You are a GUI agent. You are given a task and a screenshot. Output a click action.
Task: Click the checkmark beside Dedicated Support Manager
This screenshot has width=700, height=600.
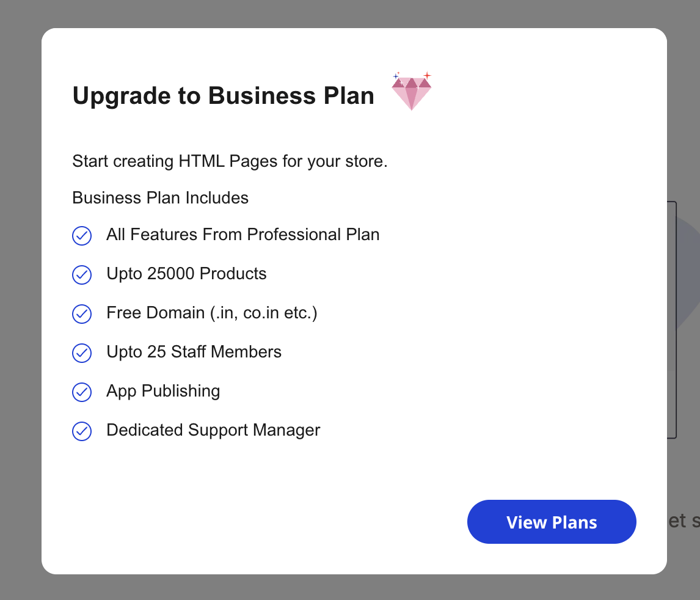(x=82, y=431)
